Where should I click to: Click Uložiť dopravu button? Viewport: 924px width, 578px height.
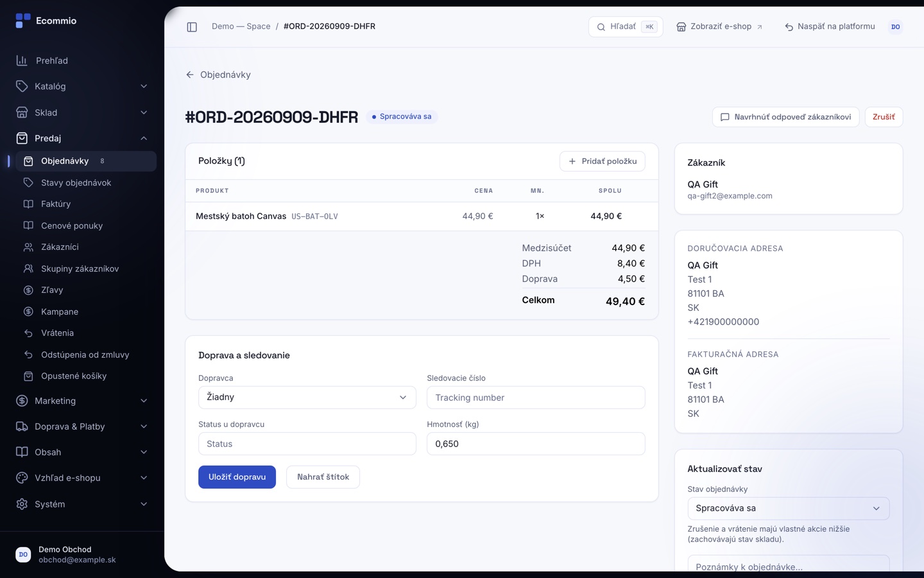(237, 477)
